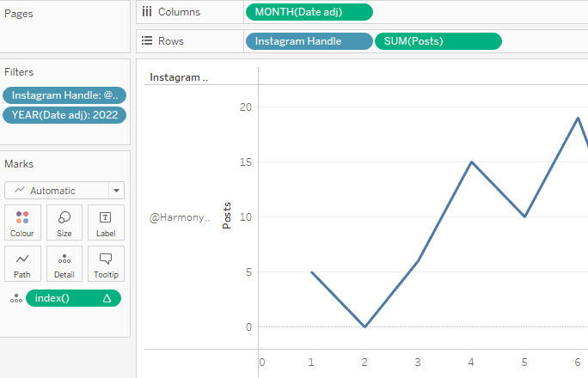The image size is (588, 378).
Task: Click the Detail marks card
Action: pyautogui.click(x=64, y=264)
